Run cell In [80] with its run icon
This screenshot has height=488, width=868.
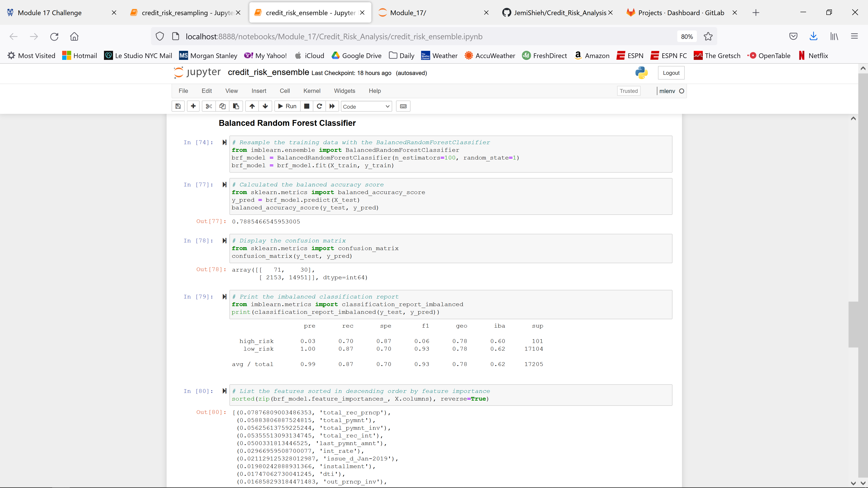[x=224, y=391]
